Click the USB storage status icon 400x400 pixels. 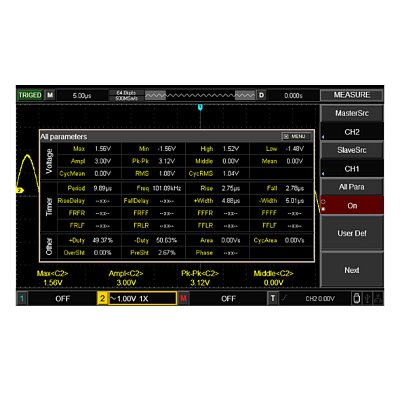(356, 298)
